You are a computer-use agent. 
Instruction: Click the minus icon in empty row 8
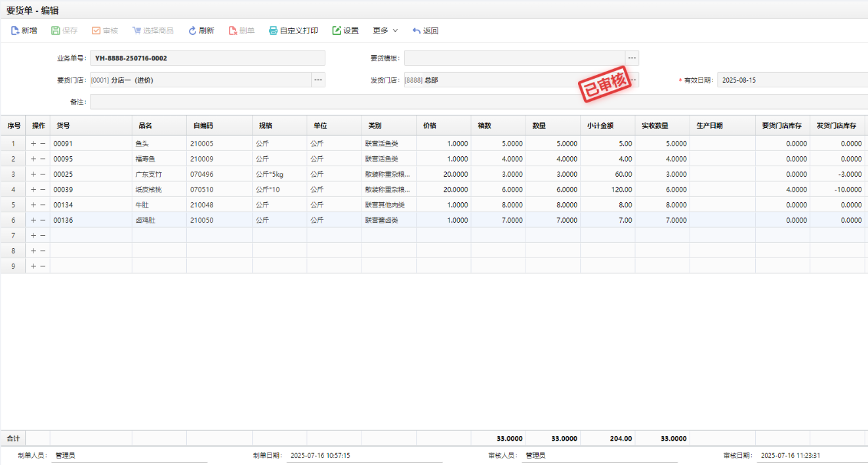click(x=43, y=251)
